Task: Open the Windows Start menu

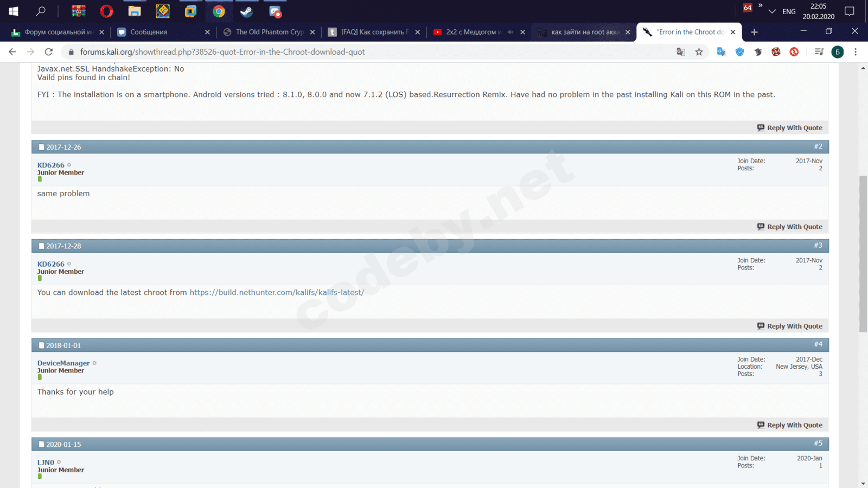Action: [x=14, y=11]
